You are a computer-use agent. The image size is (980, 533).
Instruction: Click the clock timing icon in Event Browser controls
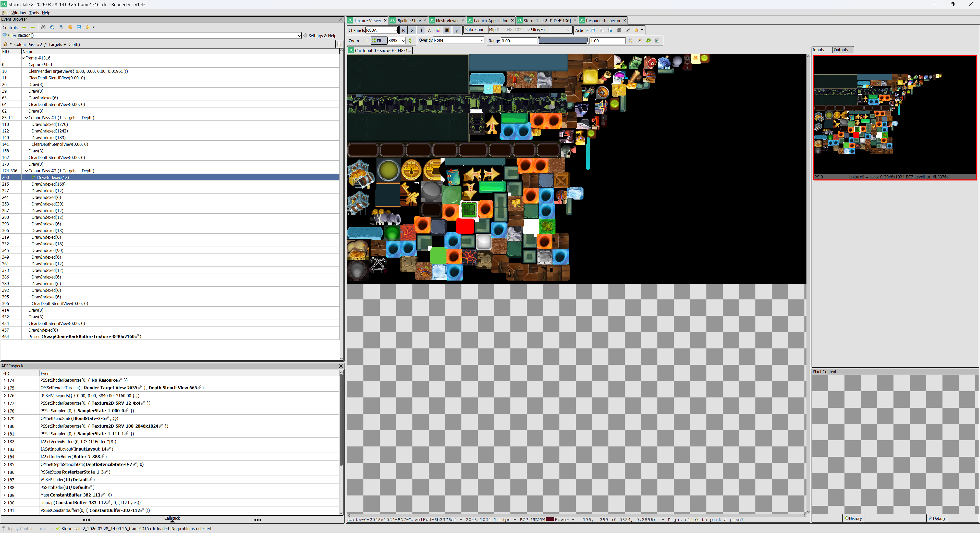tap(52, 27)
